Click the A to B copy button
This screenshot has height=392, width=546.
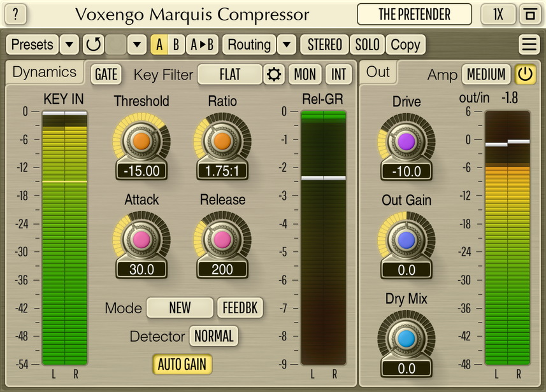tap(203, 45)
